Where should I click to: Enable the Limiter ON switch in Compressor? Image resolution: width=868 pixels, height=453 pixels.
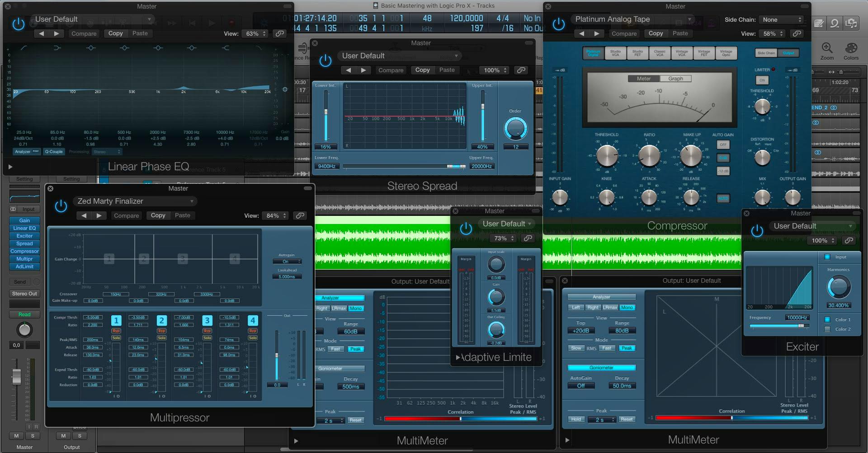pos(762,80)
